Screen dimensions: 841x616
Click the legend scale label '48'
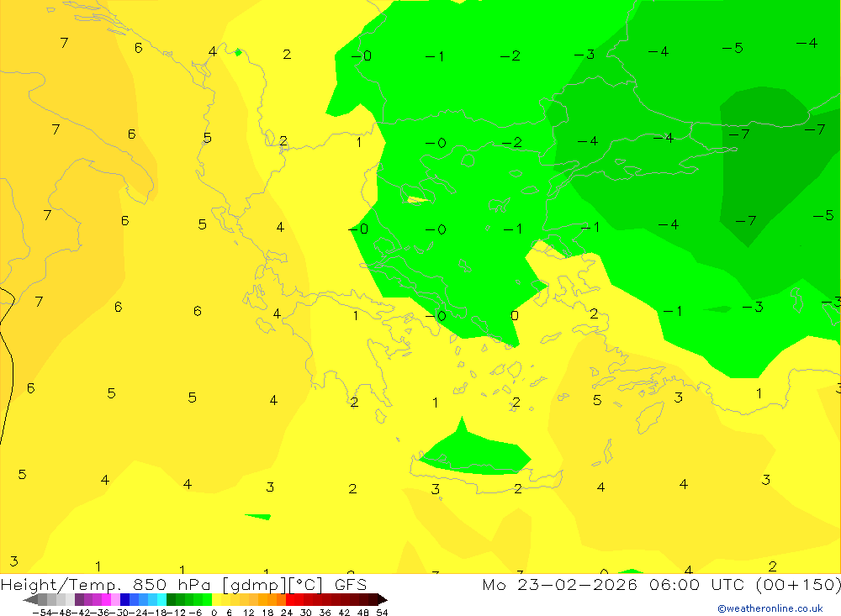coord(362,613)
